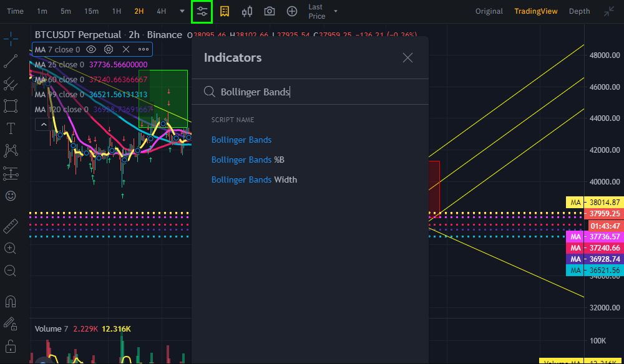
Task: Take a chart snapshot with camera icon
Action: click(x=270, y=11)
